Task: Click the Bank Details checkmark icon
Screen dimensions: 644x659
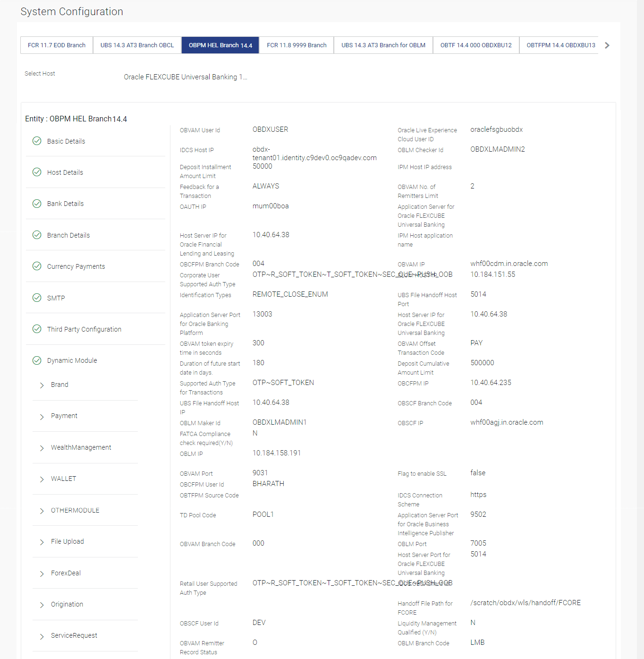Action: 37,204
